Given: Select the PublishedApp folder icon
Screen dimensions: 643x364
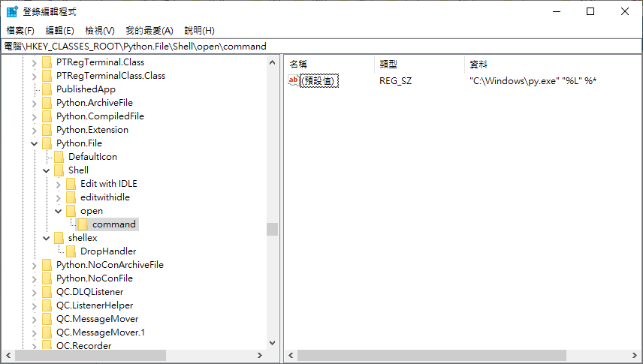Looking at the screenshot, I should point(47,89).
